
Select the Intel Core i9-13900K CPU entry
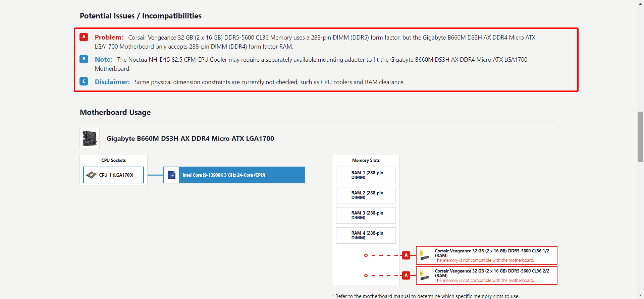[234, 175]
